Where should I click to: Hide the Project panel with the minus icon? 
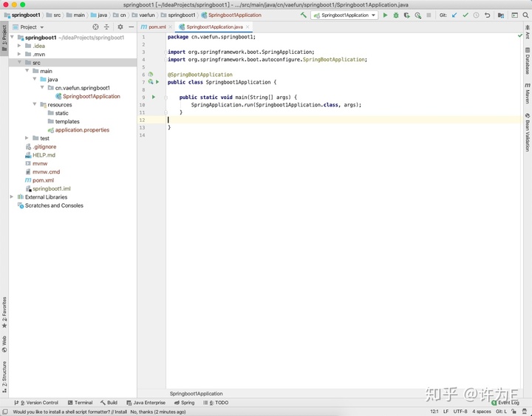pyautogui.click(x=132, y=27)
